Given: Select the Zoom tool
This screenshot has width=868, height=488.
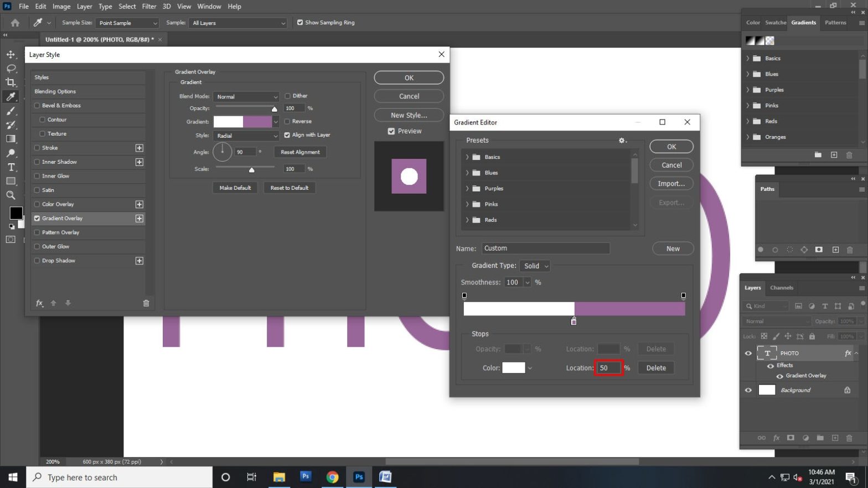Looking at the screenshot, I should (x=11, y=195).
